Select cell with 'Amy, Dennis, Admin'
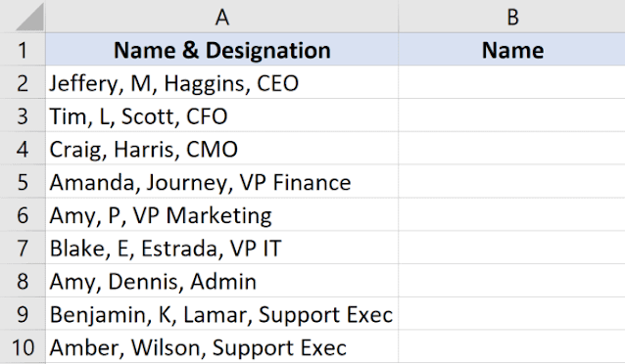The width and height of the screenshot is (625, 364). [x=222, y=281]
